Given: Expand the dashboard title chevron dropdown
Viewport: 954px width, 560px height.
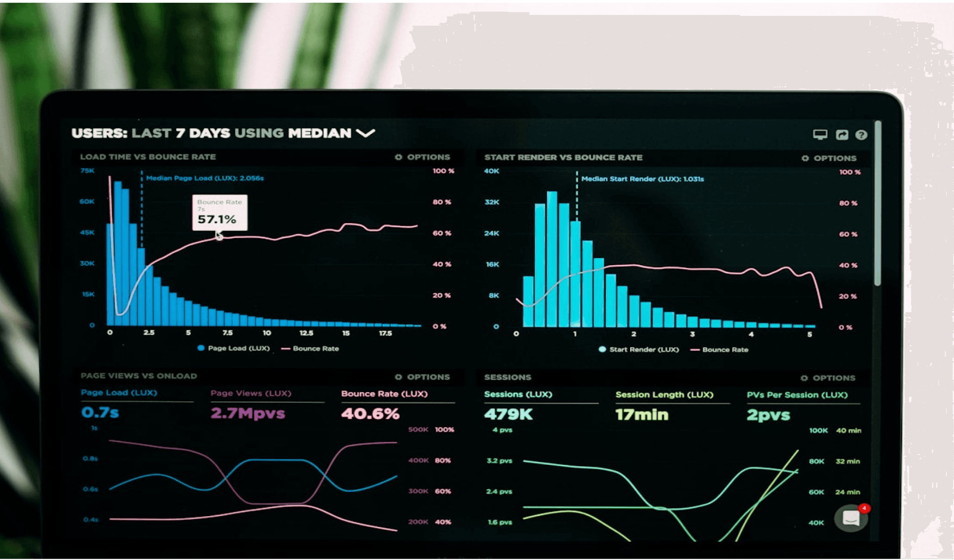Looking at the screenshot, I should pyautogui.click(x=365, y=133).
